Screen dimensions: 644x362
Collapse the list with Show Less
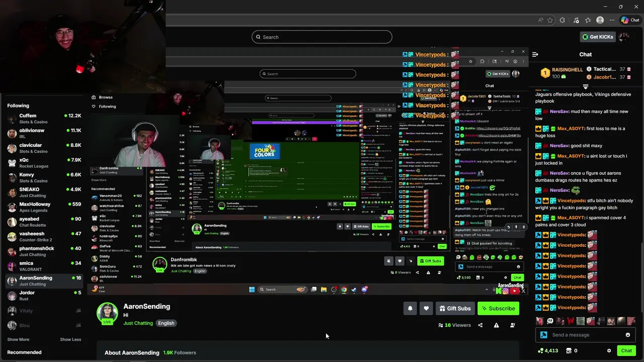(x=70, y=339)
